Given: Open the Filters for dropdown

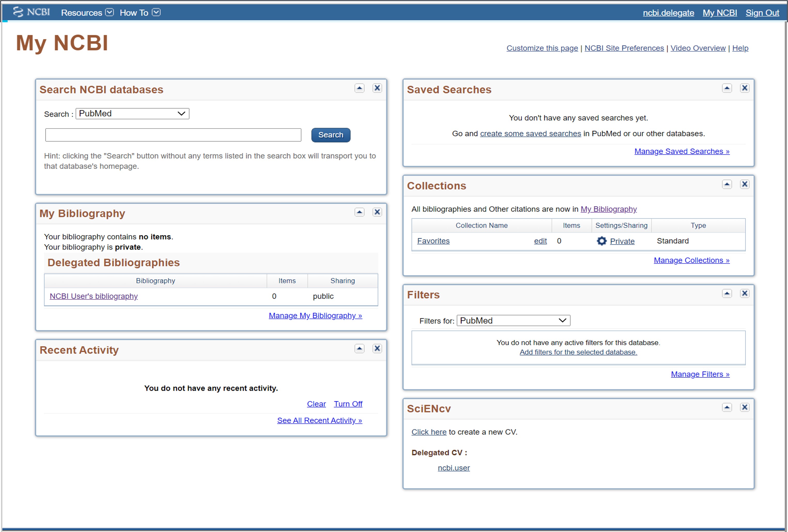Looking at the screenshot, I should (x=513, y=321).
